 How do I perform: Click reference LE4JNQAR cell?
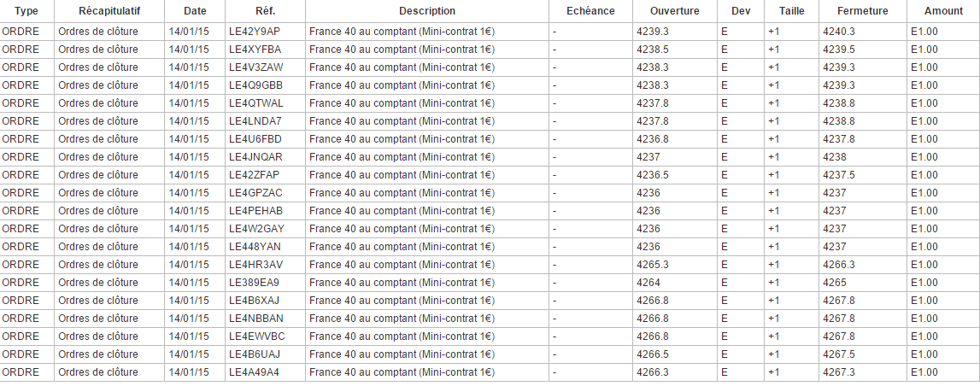pos(255,157)
